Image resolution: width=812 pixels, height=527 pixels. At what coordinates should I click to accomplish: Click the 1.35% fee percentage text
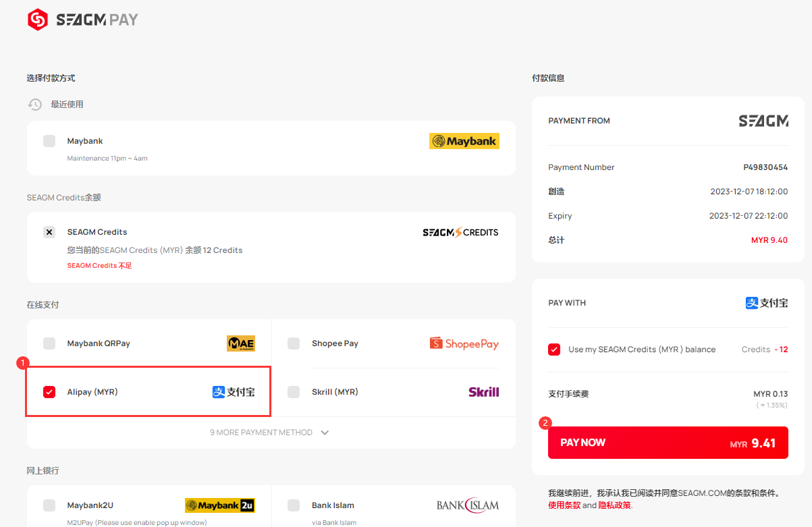coord(772,406)
